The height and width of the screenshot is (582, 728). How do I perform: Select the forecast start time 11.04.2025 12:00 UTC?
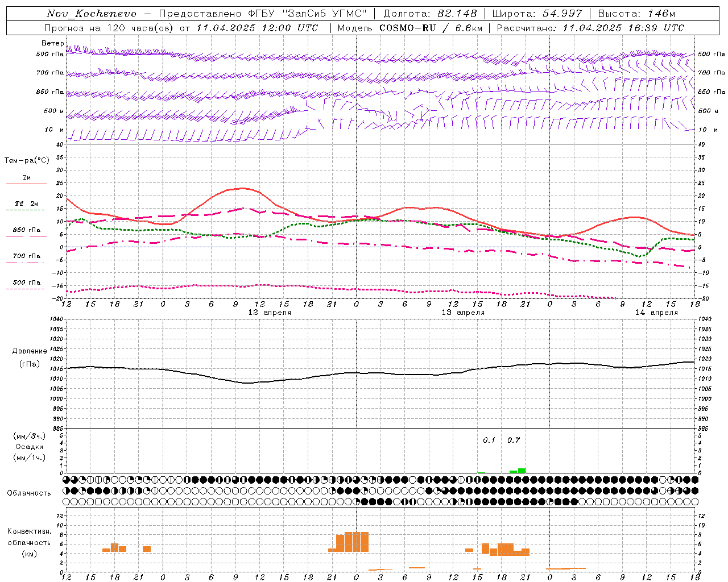[x=257, y=28]
